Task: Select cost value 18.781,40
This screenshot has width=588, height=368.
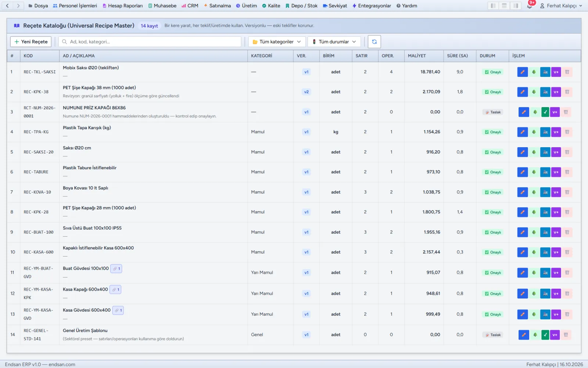Action: pyautogui.click(x=430, y=72)
